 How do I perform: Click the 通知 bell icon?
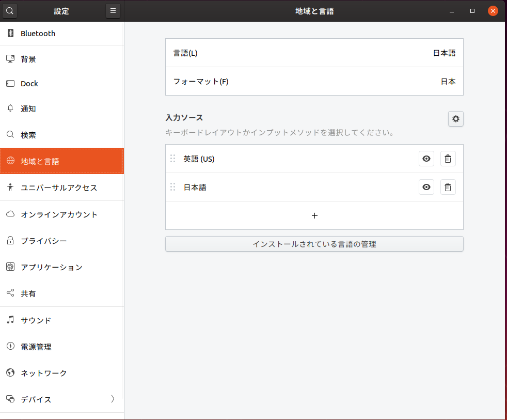(x=10, y=108)
